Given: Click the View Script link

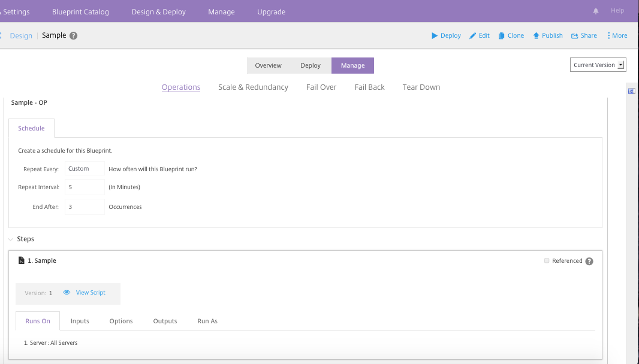Looking at the screenshot, I should (x=90, y=293).
